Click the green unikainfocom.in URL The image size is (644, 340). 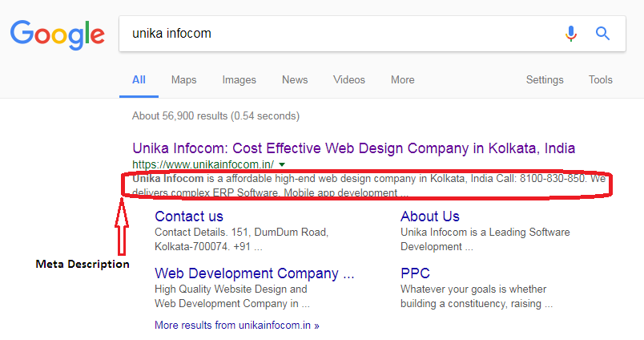203,164
